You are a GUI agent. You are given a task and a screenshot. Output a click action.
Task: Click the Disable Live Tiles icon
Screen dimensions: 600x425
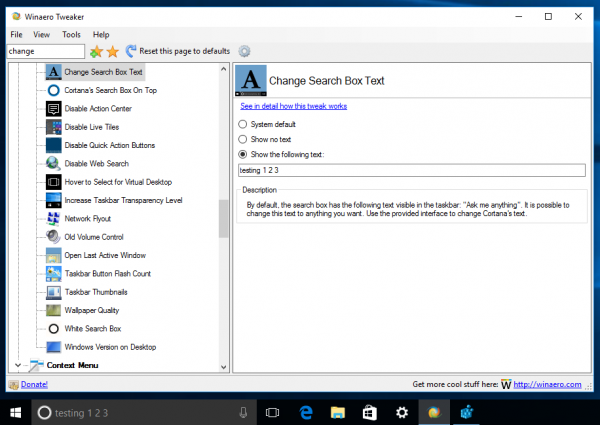(x=54, y=127)
